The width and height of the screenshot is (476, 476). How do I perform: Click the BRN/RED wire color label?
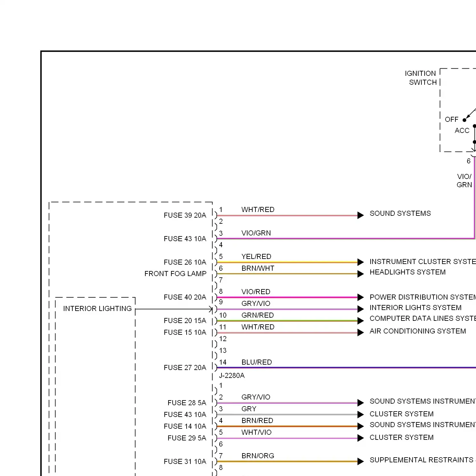[257, 420]
